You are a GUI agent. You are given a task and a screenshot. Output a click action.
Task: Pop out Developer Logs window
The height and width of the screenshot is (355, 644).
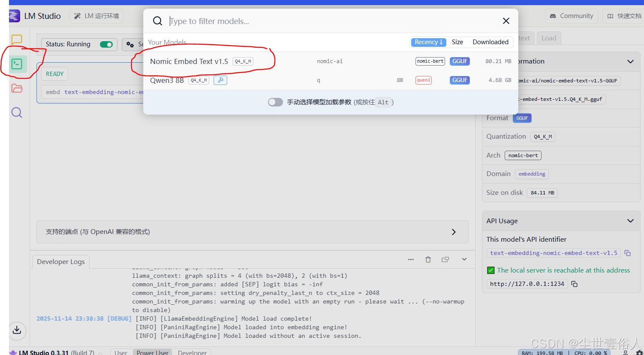pos(445,259)
